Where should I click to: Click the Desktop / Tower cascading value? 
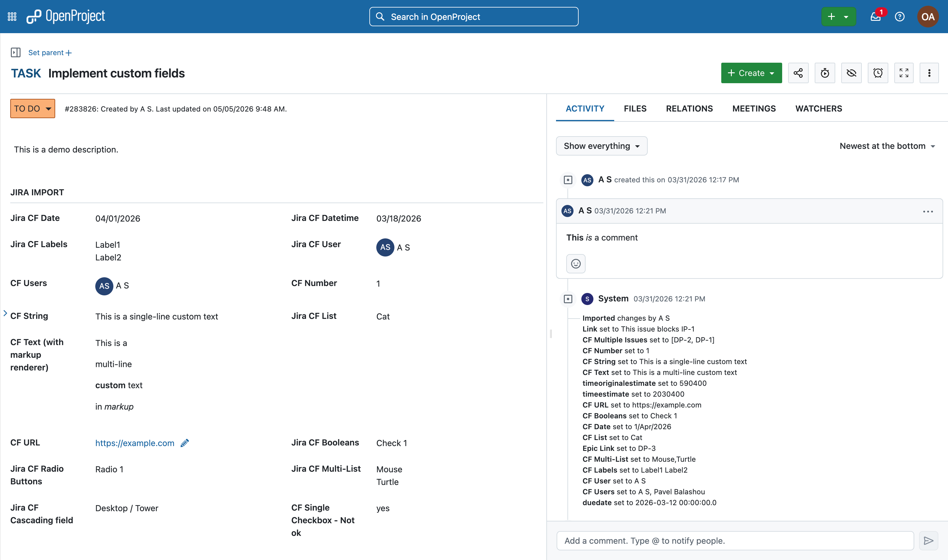click(127, 508)
